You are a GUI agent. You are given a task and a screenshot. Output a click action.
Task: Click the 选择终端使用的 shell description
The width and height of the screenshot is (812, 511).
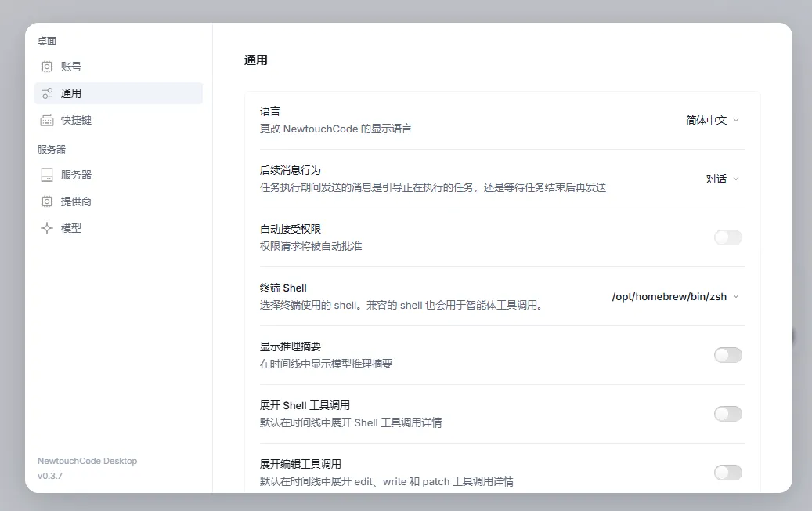coord(402,305)
